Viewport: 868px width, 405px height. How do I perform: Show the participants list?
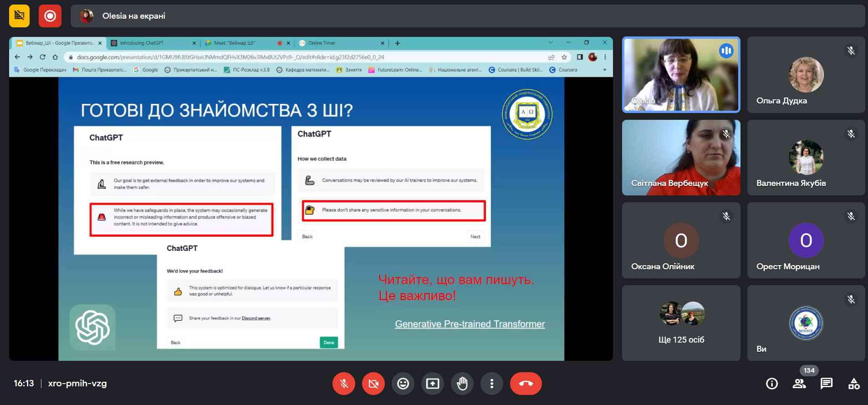[799, 384]
